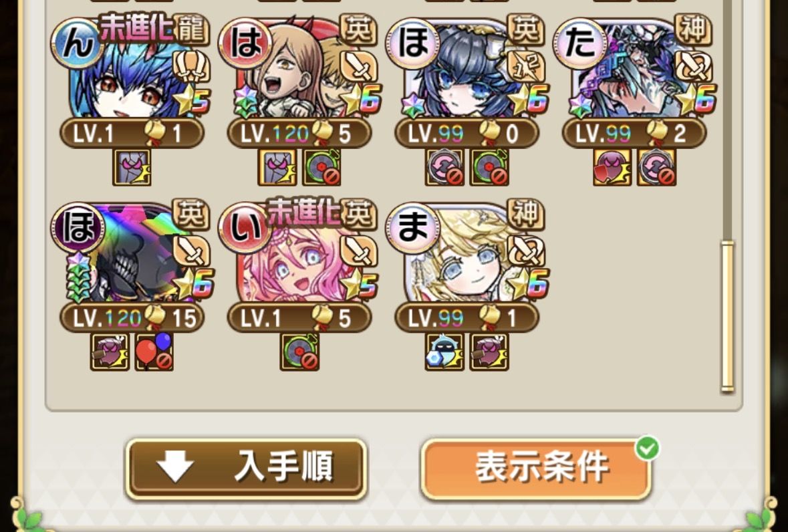The width and height of the screenshot is (788, 532).
Task: Tap the green checkmark on 表示条件
Action: (647, 448)
